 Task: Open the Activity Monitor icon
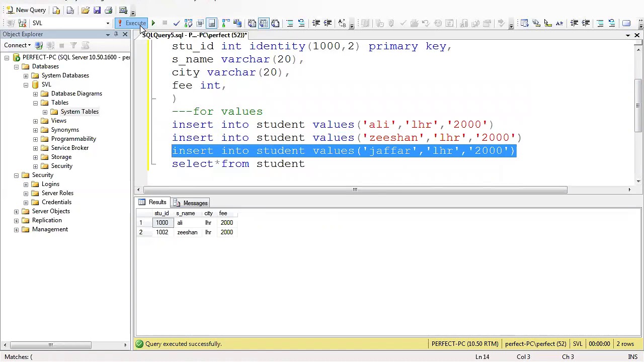click(x=123, y=10)
